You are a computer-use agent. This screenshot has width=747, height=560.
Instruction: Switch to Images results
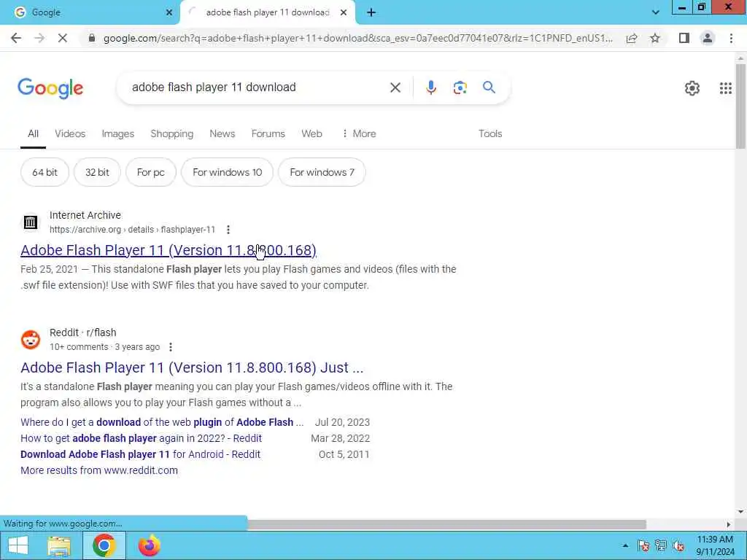[117, 134]
